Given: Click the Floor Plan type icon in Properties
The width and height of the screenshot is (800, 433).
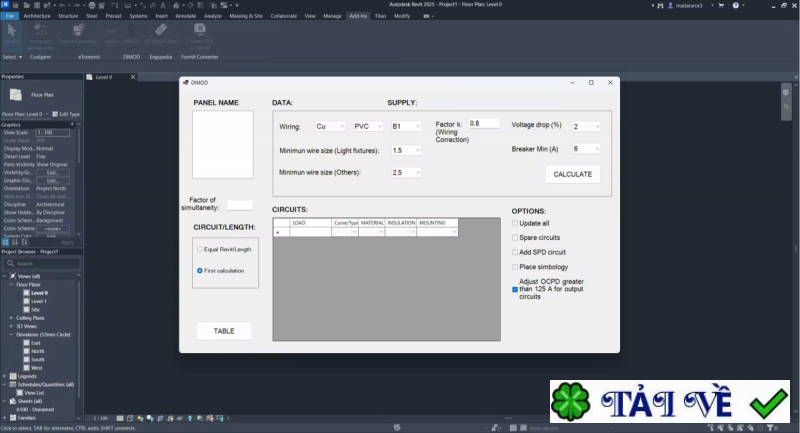Looking at the screenshot, I should [18, 95].
